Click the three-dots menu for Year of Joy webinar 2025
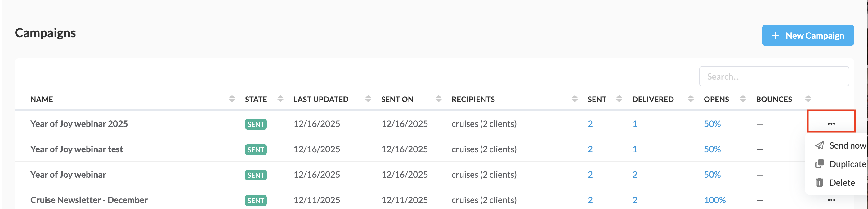 [x=831, y=123]
